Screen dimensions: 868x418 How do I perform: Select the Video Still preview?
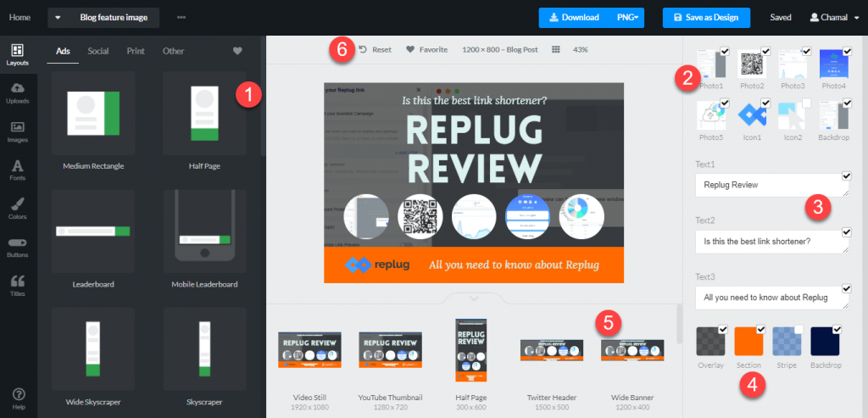pos(309,350)
